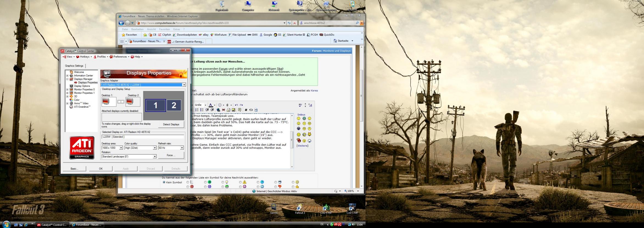This screenshot has height=228, width=644.
Task: Switch to the German-Austria-Reneg browser tab
Action: tap(186, 41)
